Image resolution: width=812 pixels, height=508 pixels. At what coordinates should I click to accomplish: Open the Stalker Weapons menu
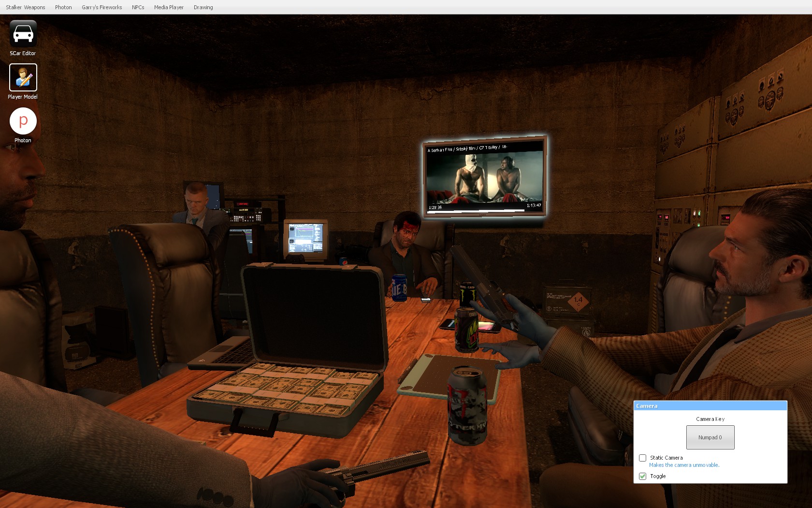(26, 7)
